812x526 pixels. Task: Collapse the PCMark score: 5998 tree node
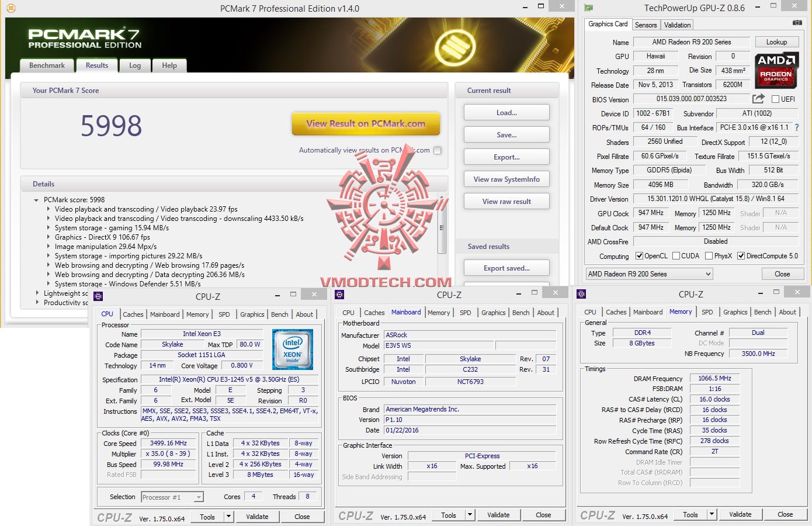point(37,200)
